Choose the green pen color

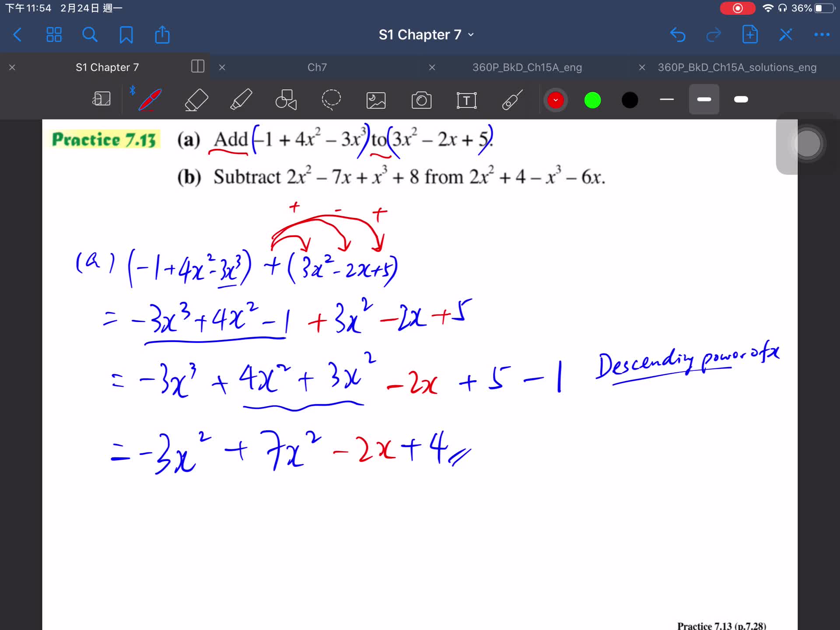[x=592, y=100]
